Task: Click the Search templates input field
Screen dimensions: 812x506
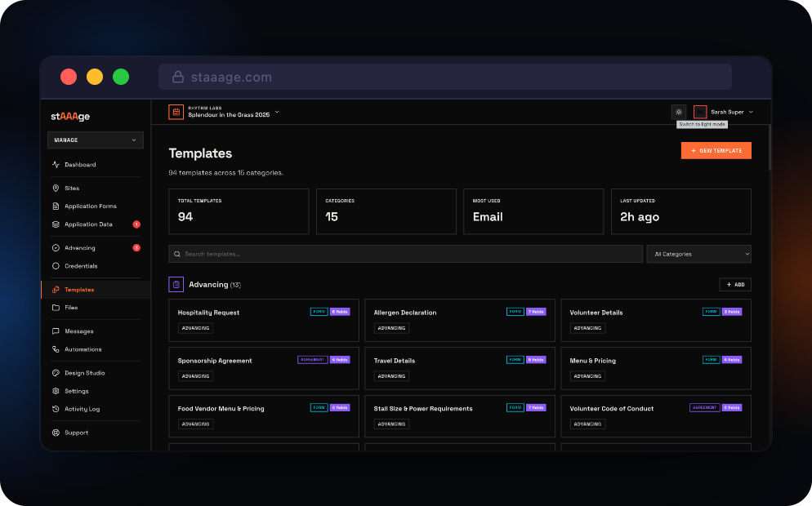Action: (x=405, y=255)
